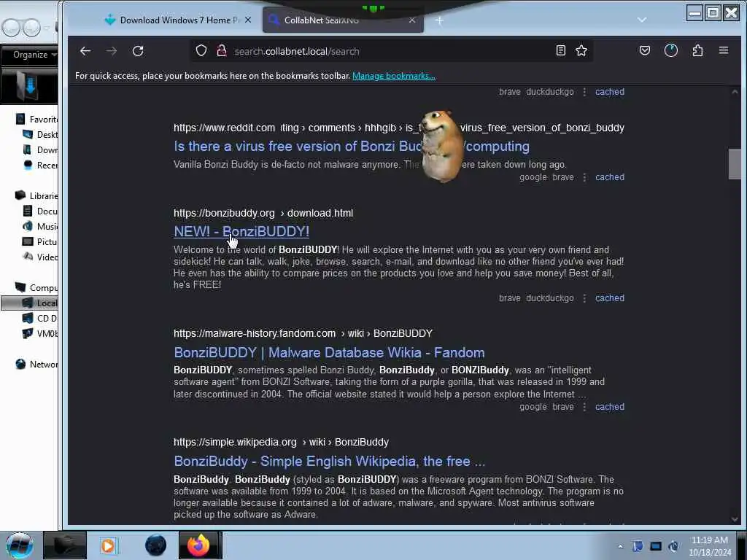
Task: Click the Firefox taskbar icon
Action: (x=200, y=545)
